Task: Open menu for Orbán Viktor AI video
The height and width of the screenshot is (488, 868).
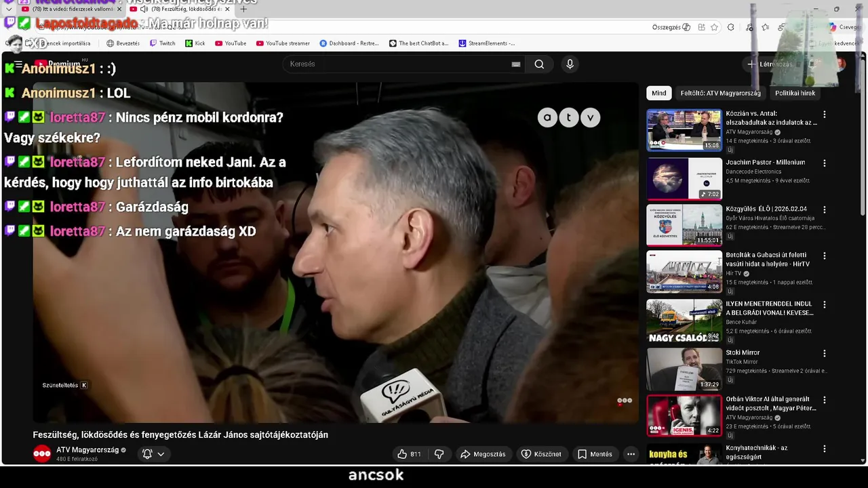Action: tap(825, 401)
